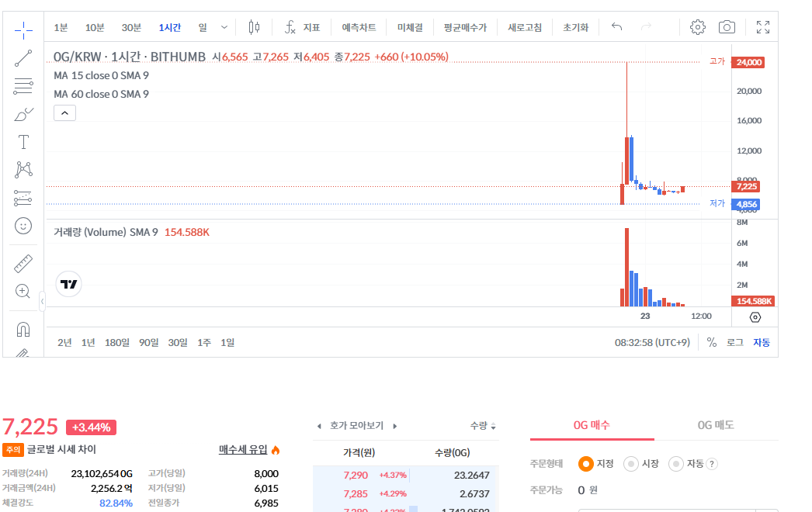Undo the last chart action

click(x=616, y=26)
